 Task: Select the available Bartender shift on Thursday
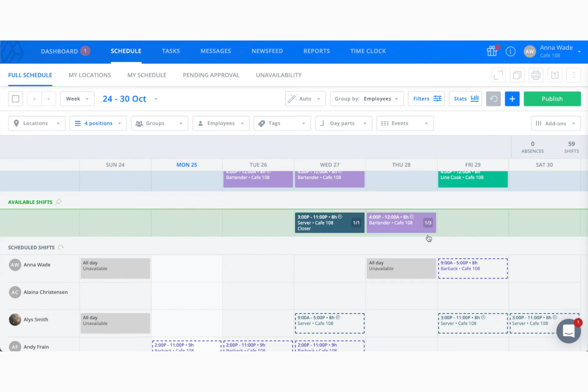(x=401, y=223)
